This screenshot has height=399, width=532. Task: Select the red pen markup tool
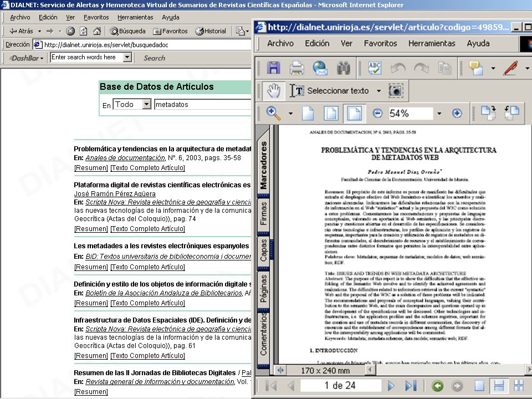pyautogui.click(x=510, y=68)
